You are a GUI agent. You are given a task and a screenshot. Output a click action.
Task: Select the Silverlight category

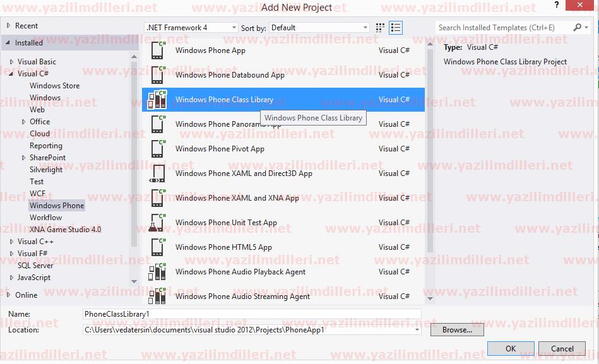tap(46, 170)
